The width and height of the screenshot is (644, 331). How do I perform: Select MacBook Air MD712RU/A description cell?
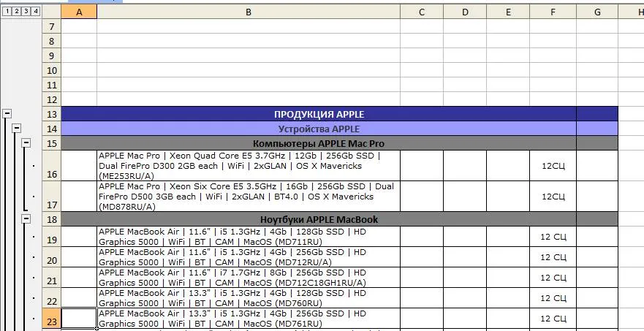(x=249, y=256)
